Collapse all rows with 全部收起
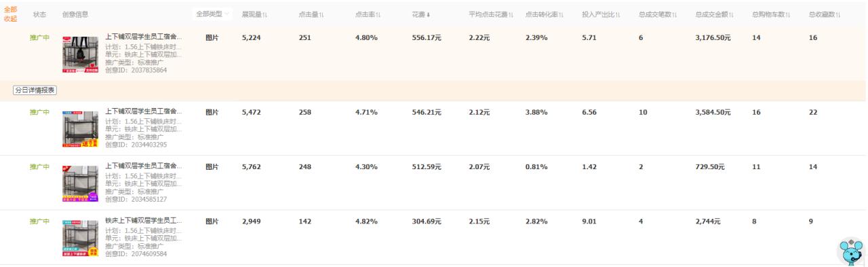Image resolution: width=868 pixels, height=267 pixels. [x=11, y=14]
